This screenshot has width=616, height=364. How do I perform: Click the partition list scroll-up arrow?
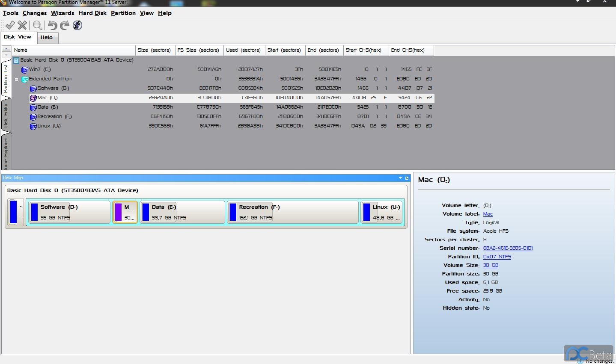pos(6,49)
